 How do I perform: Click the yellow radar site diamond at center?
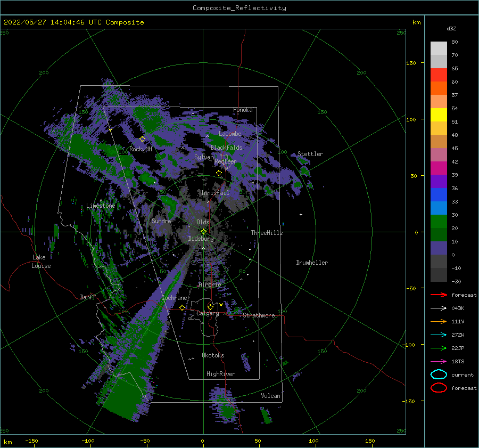pyautogui.click(x=203, y=232)
